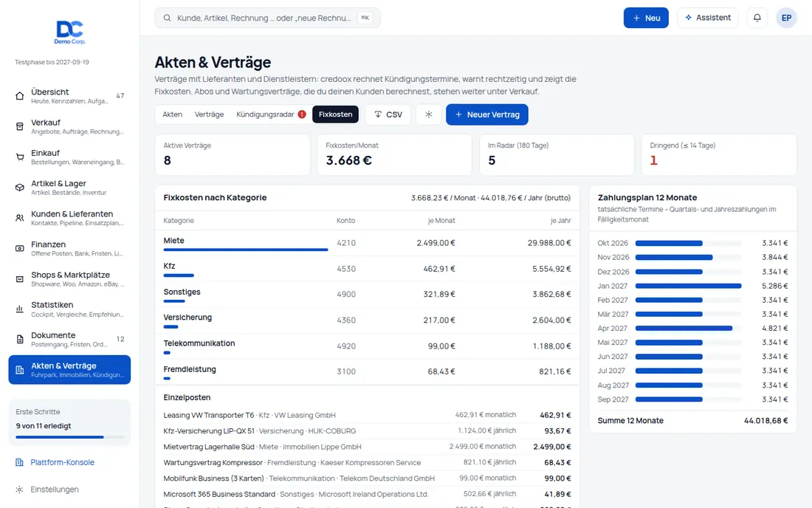Open Leasing VW Transporter T6 entry
This screenshot has height=508, width=812.
[367, 415]
